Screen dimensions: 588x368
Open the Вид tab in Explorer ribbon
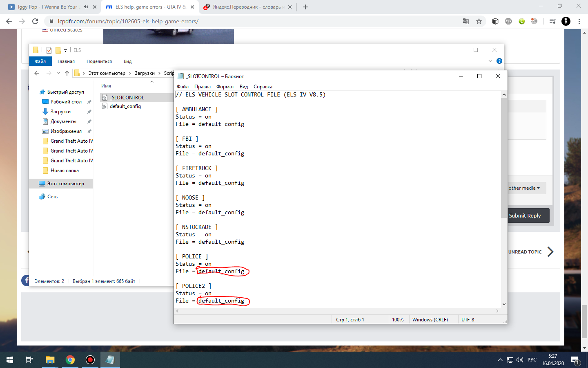128,61
